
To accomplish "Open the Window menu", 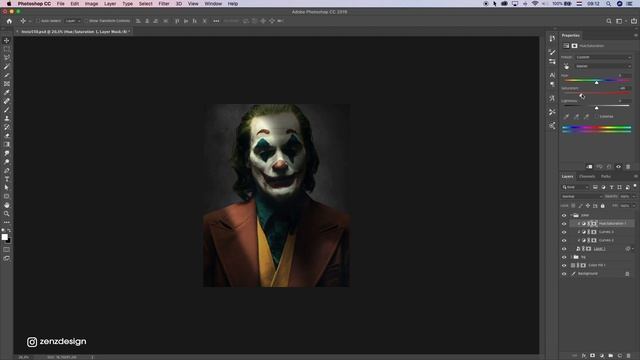I will (213, 4).
